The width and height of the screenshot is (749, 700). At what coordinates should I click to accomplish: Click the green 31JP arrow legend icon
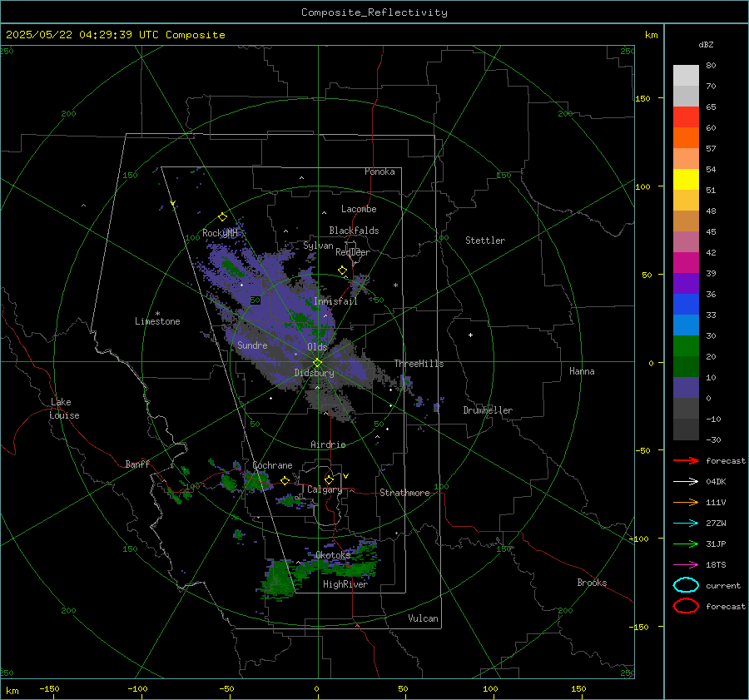coord(686,544)
